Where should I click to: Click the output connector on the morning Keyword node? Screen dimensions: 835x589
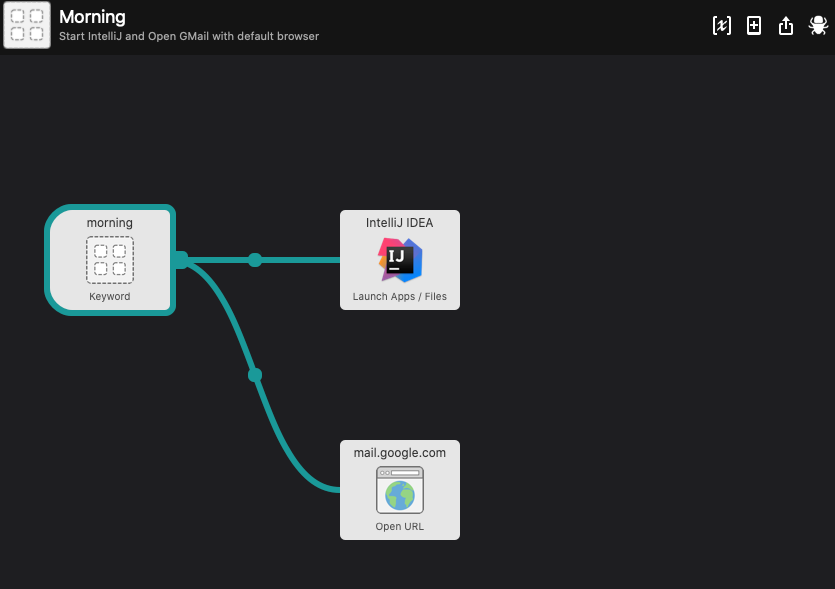180,260
